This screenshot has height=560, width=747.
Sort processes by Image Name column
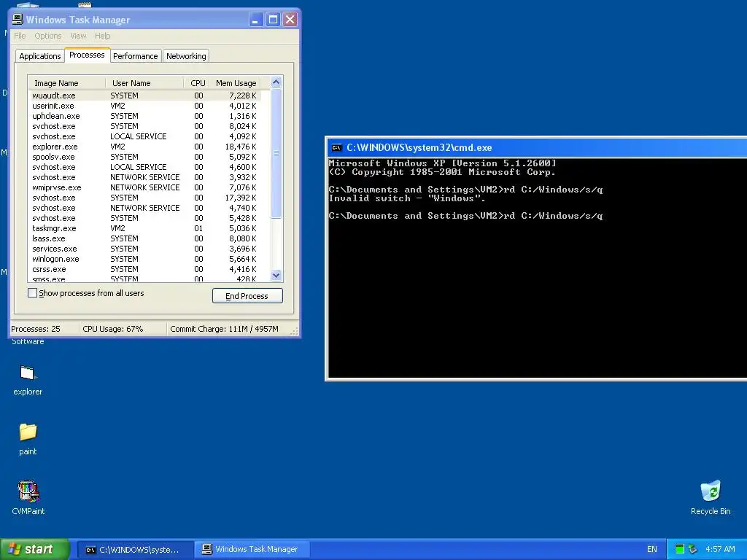pos(66,83)
